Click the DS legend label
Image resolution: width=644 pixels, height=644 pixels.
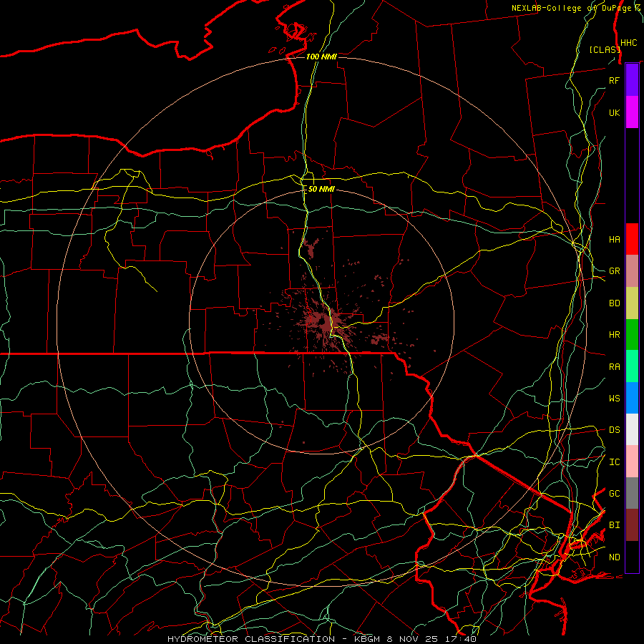click(614, 429)
